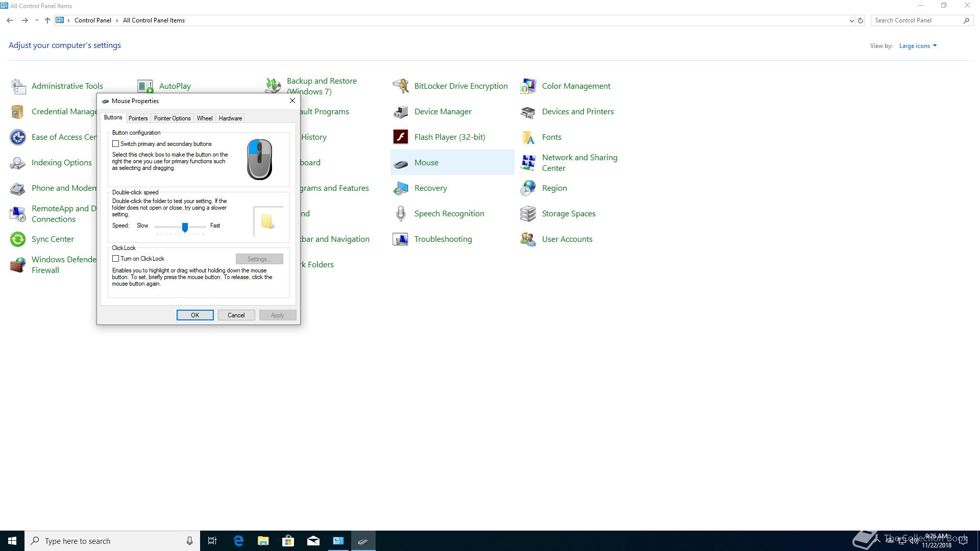980x551 pixels.
Task: Open the Administrative Tools icon
Action: click(x=18, y=86)
